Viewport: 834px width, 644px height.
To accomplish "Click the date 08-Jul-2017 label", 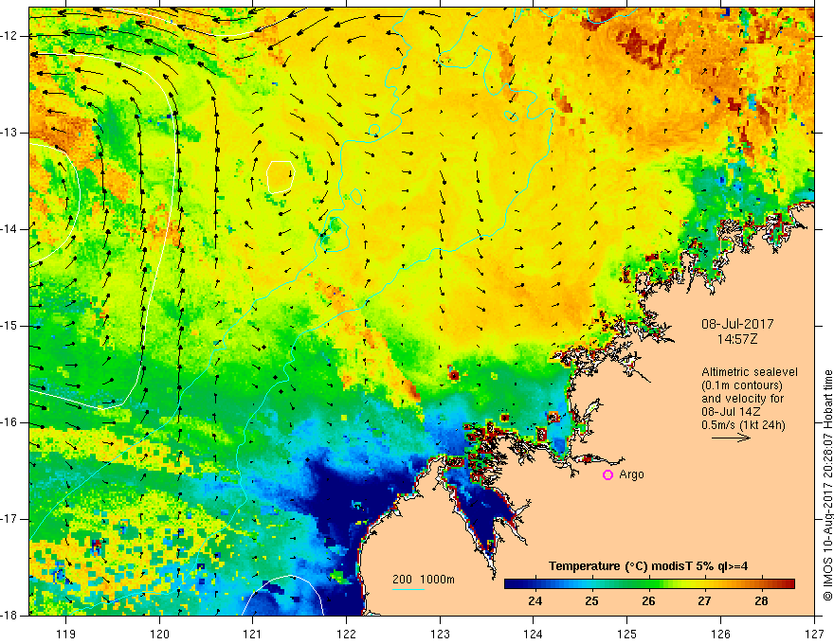I will pyautogui.click(x=737, y=324).
